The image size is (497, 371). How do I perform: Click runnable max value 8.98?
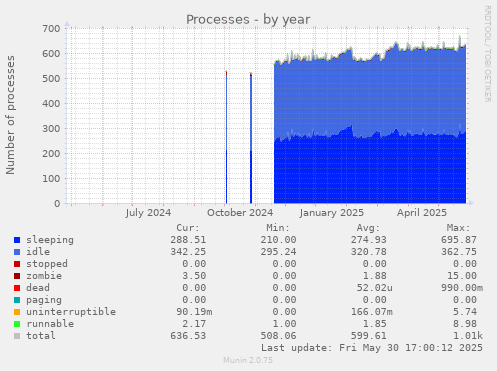pos(465,324)
